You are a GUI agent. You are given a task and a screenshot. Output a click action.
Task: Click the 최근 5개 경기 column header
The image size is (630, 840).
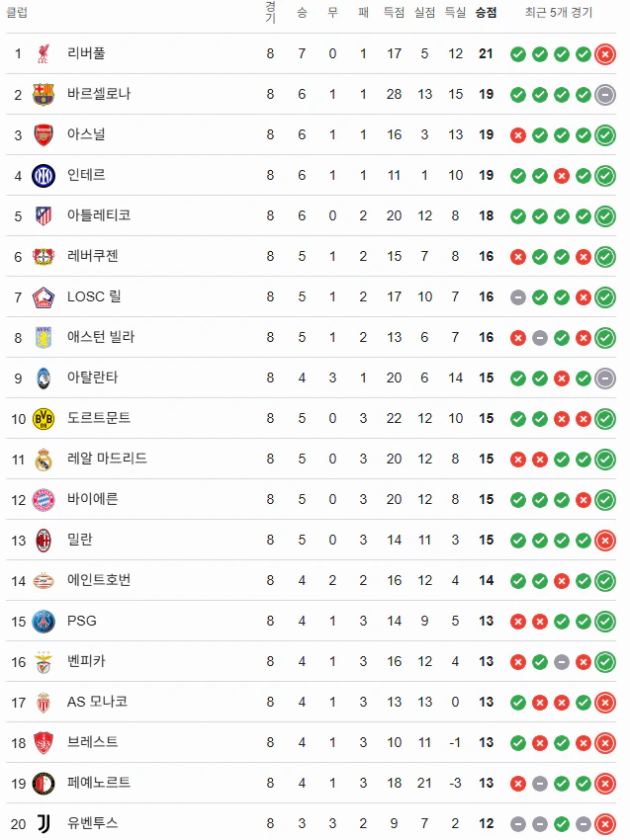point(559,12)
